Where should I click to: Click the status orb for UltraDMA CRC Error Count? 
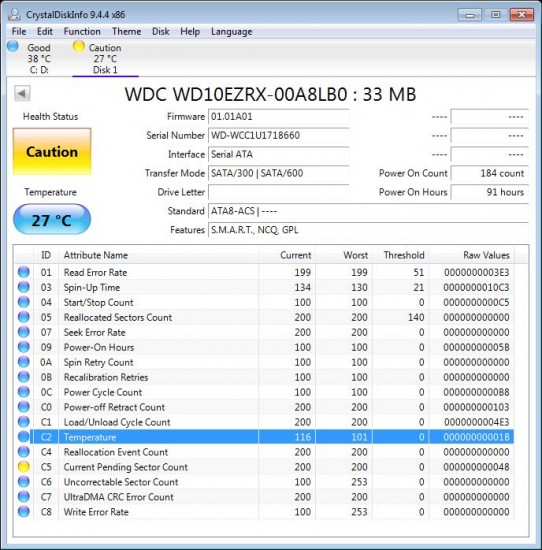point(24,497)
